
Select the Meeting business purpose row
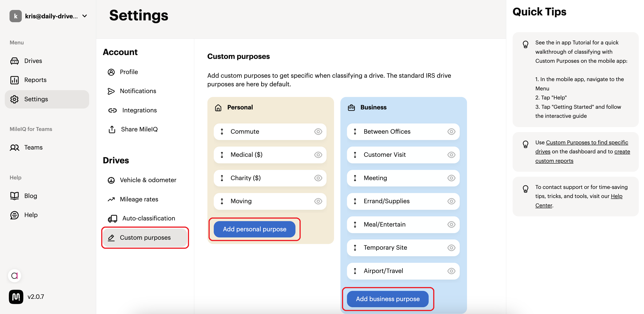tap(403, 178)
